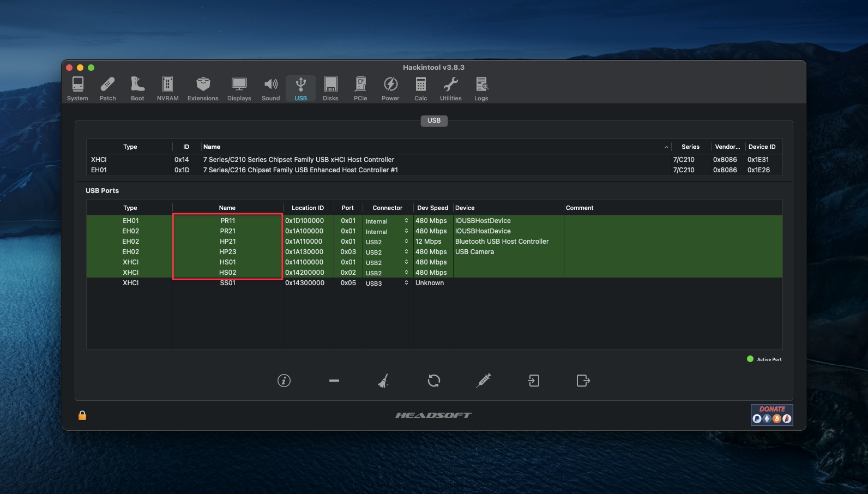
Task: Click the USB Camera device entry
Action: pyautogui.click(x=474, y=252)
